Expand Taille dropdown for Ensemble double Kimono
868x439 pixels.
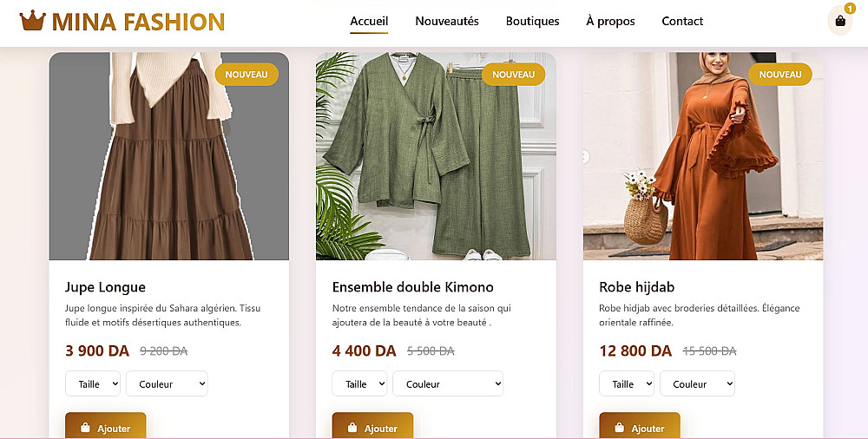click(359, 383)
